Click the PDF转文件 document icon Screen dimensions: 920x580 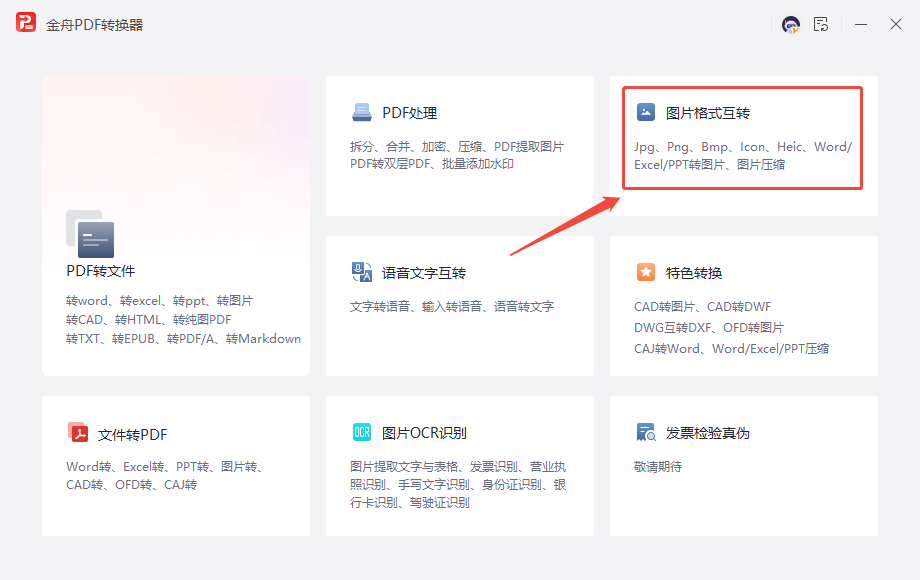point(90,234)
